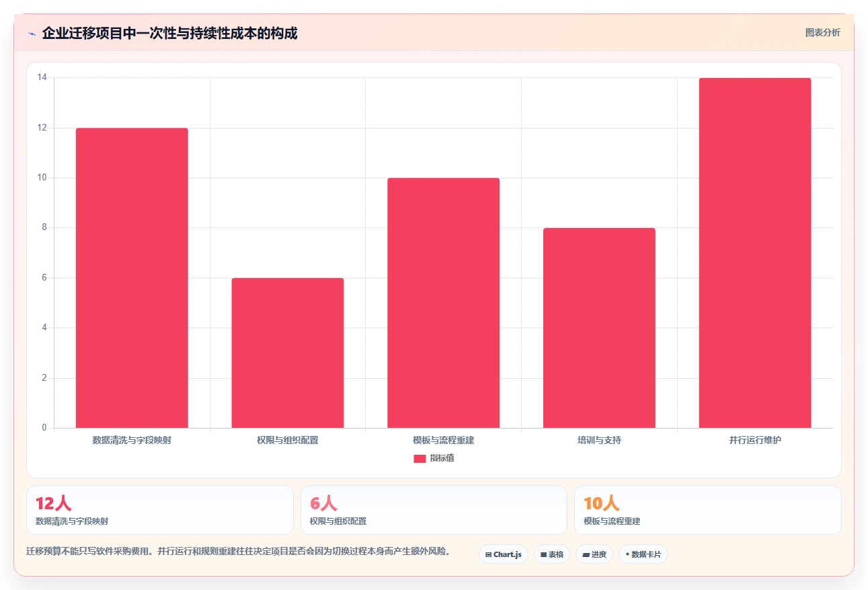This screenshot has width=868, height=590.
Task: Select the 培训与支持 bar in chart
Action: [x=599, y=328]
